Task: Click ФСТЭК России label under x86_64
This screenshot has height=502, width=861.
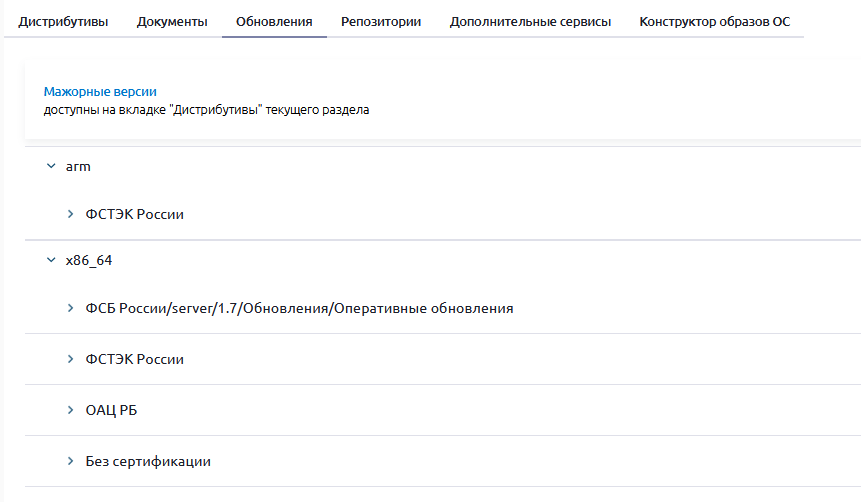Action: pyautogui.click(x=135, y=359)
